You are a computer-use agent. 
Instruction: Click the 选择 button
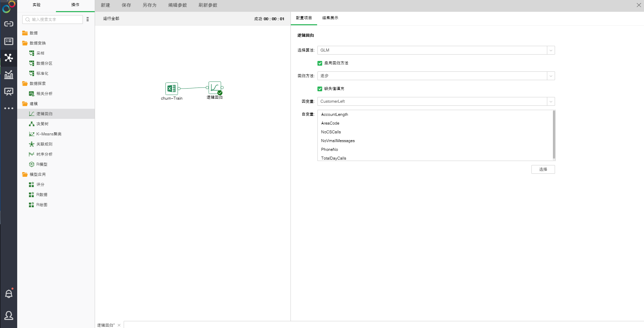[x=543, y=169]
